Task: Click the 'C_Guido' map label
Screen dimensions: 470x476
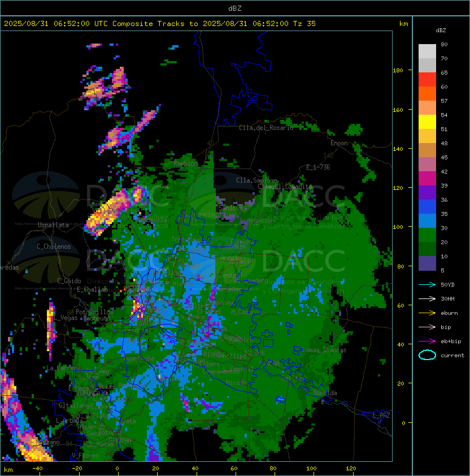Action: [x=69, y=281]
